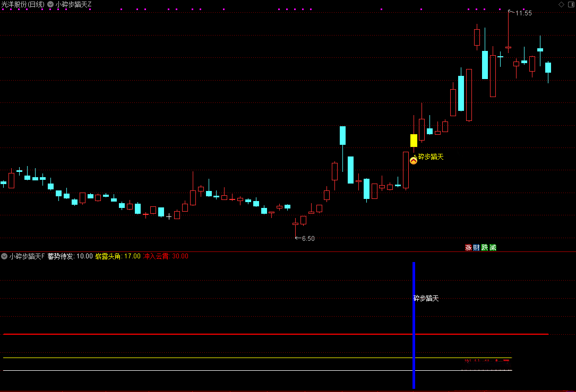Image resolution: width=576 pixels, height=392 pixels.
Task: Select the red 冲入云霄 horizontal line
Action: [276, 334]
